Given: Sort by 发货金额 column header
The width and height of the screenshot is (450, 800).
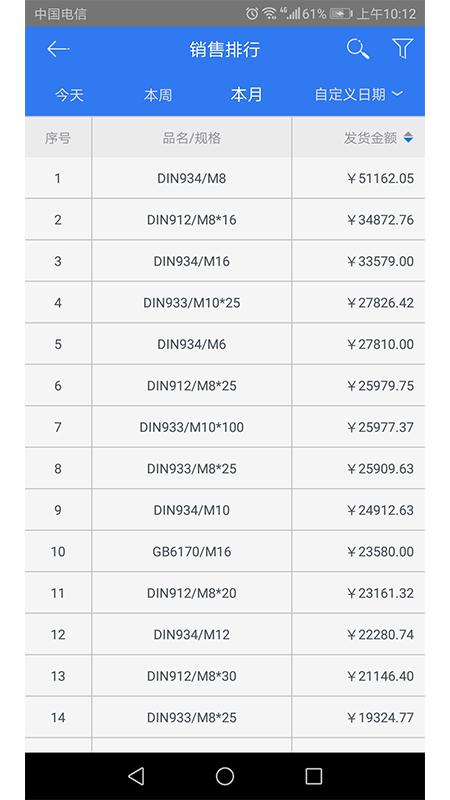Looking at the screenshot, I should 370,138.
